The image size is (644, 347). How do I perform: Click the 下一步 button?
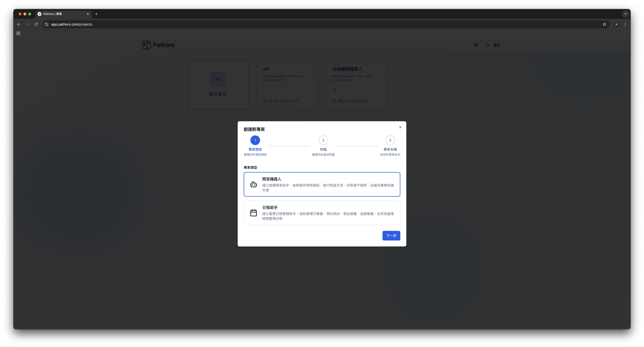pyautogui.click(x=391, y=235)
